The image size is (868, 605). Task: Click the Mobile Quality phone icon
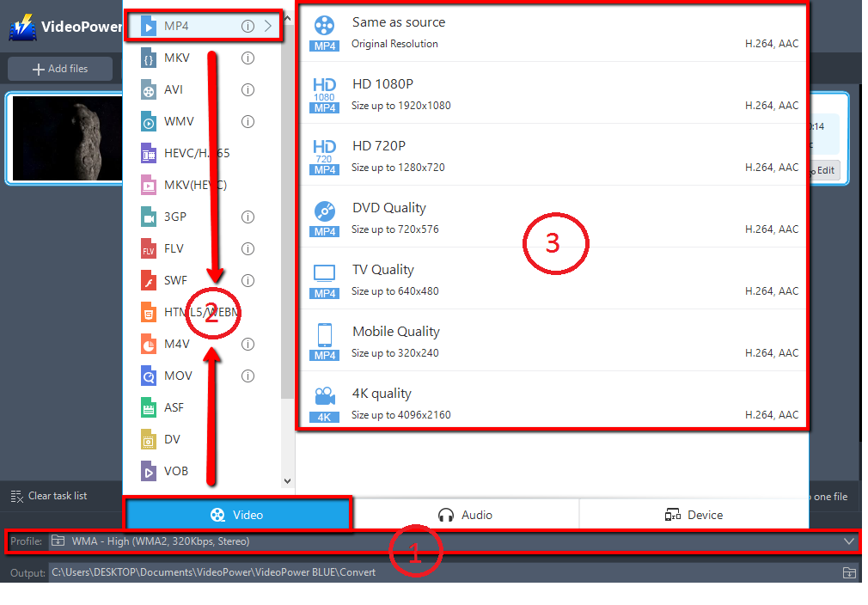[324, 334]
